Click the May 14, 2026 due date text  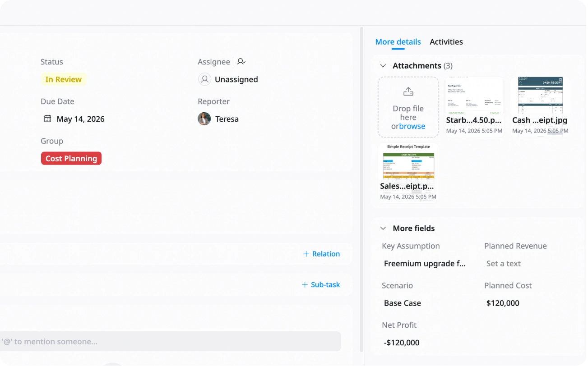80,119
